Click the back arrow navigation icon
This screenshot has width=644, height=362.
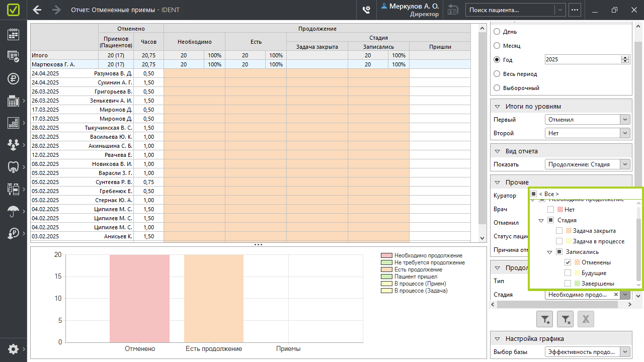point(37,10)
